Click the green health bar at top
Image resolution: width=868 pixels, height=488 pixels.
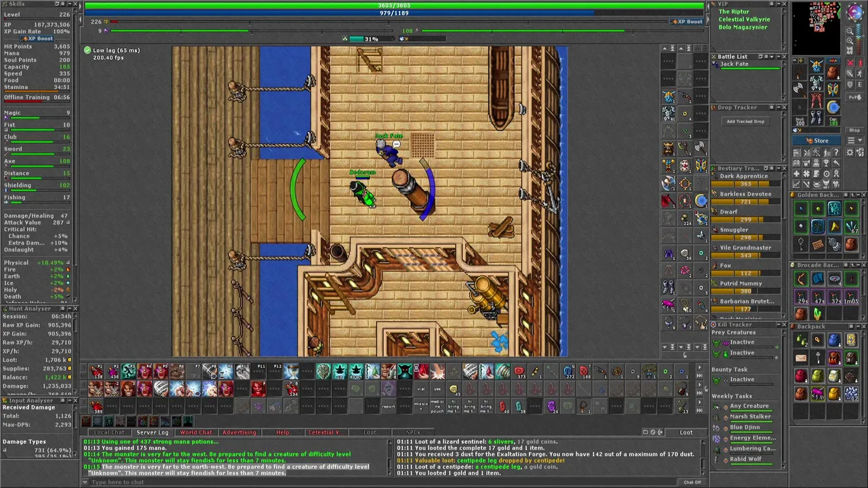[394, 5]
